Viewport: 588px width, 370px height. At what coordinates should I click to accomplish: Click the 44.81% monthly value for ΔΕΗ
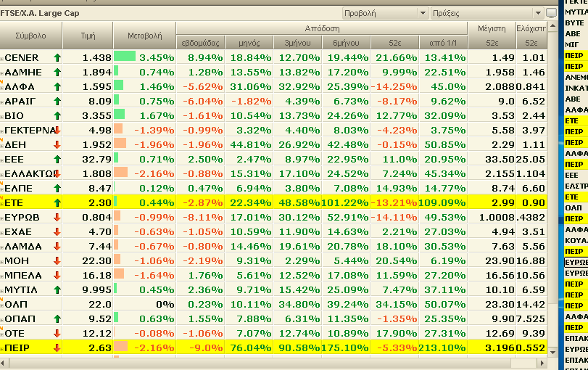(251, 145)
